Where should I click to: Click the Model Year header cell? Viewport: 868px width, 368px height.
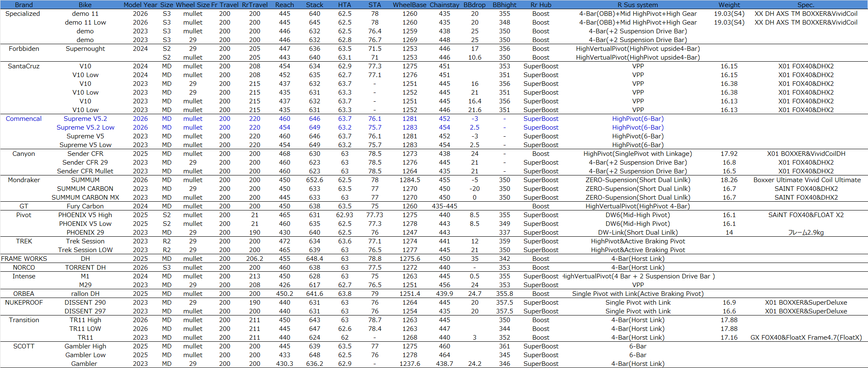(140, 5)
